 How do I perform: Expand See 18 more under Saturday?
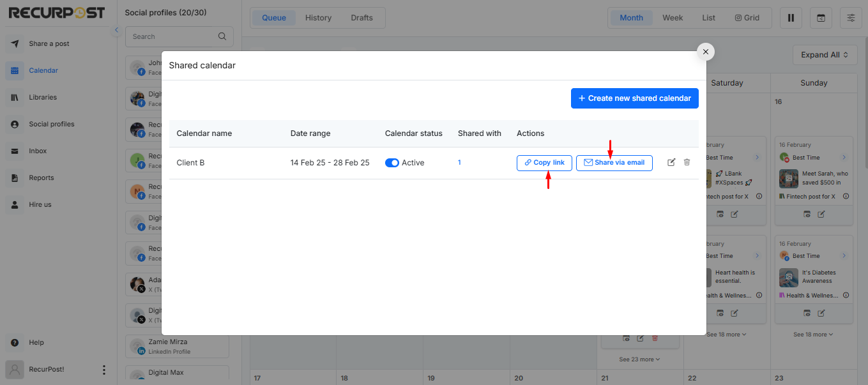(x=727, y=335)
